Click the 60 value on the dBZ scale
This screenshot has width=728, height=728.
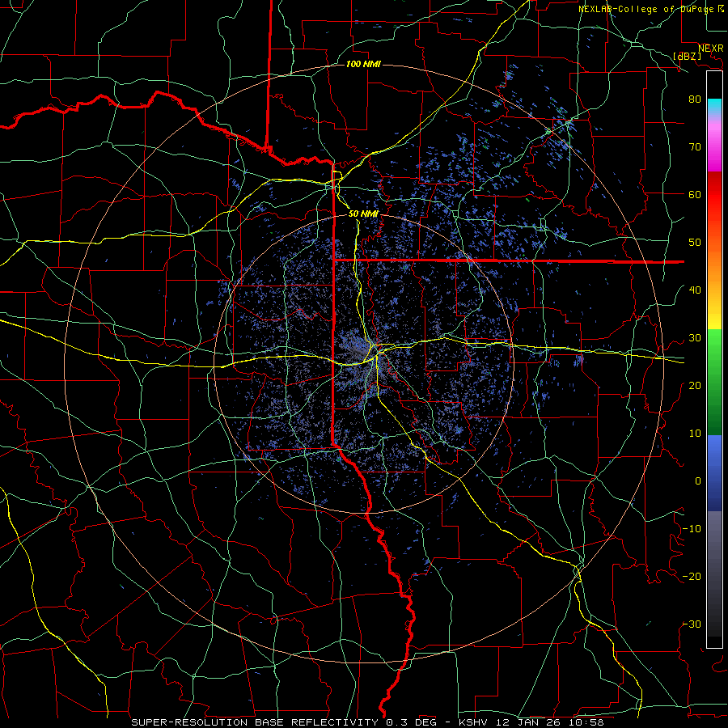[x=695, y=194]
